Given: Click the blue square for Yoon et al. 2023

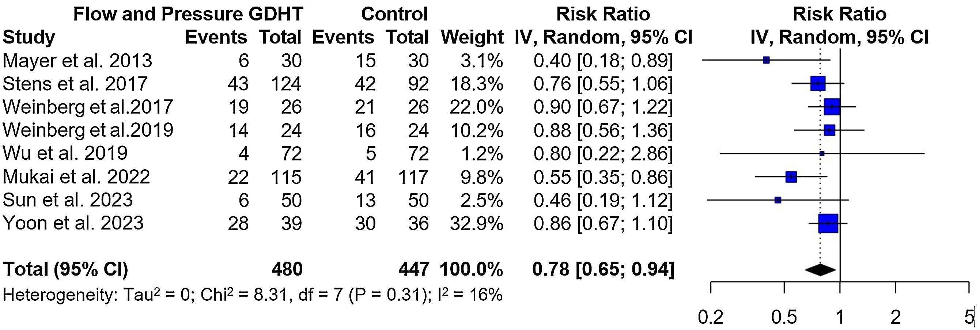Looking at the screenshot, I should coord(828,223).
